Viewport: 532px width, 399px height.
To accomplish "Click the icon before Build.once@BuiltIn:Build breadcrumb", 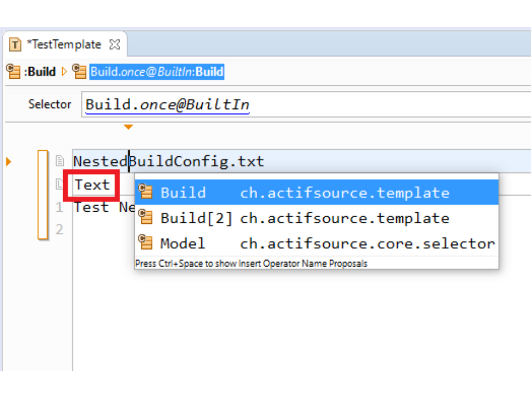I will pyautogui.click(x=79, y=71).
